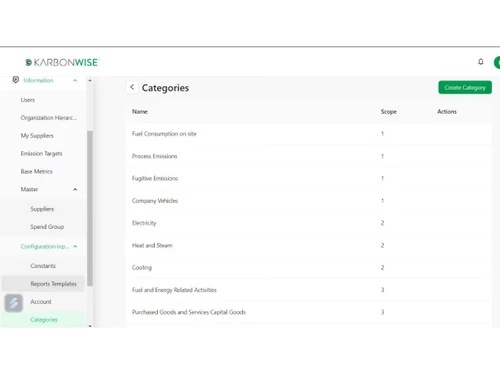Select Constants in sidebar
This screenshot has height=375, width=500.
(43, 266)
